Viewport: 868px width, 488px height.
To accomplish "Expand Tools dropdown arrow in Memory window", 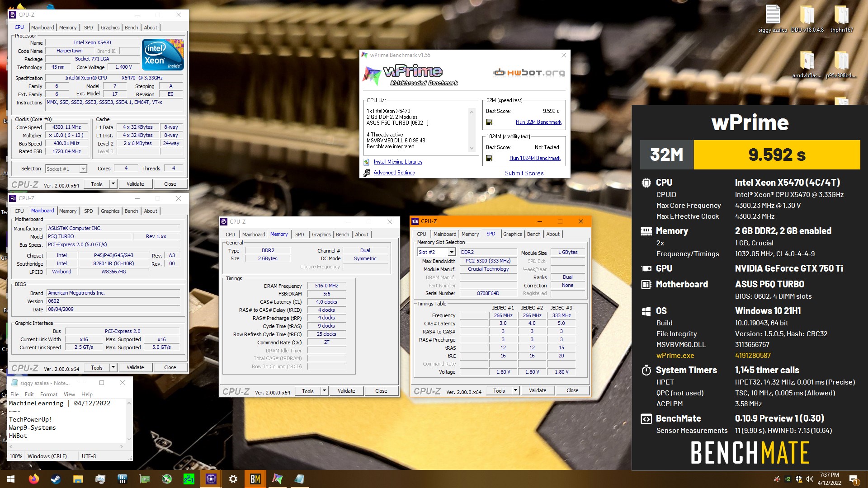I will (324, 391).
